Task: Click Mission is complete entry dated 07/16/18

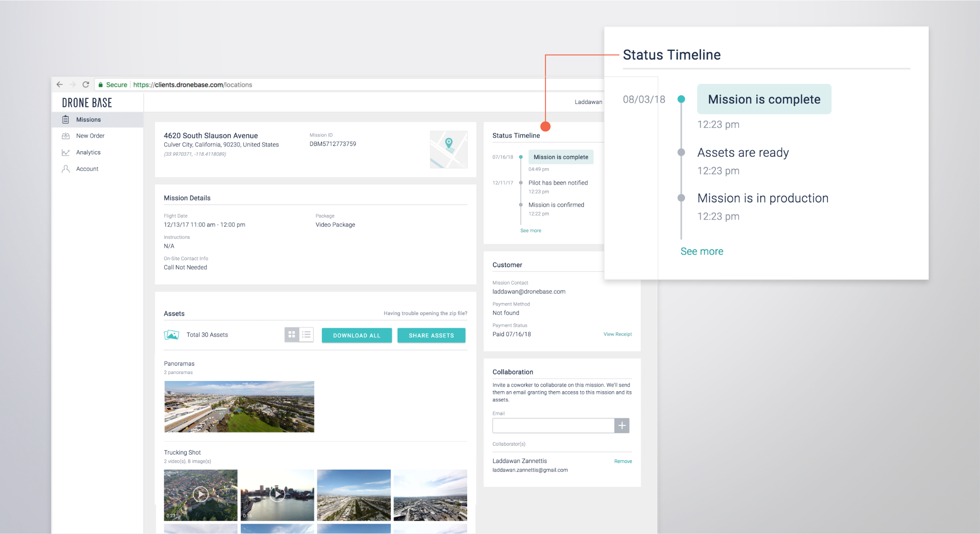Action: [x=561, y=157]
